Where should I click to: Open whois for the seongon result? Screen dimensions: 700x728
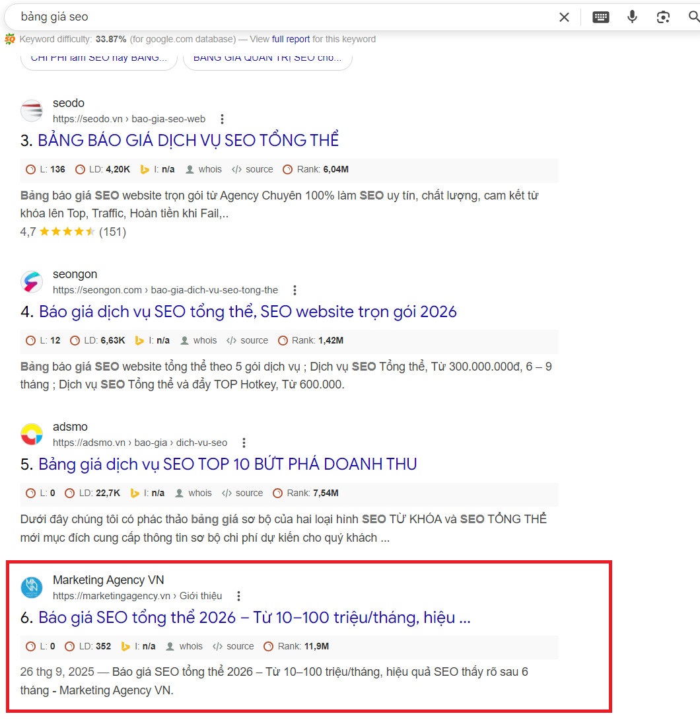click(x=199, y=340)
